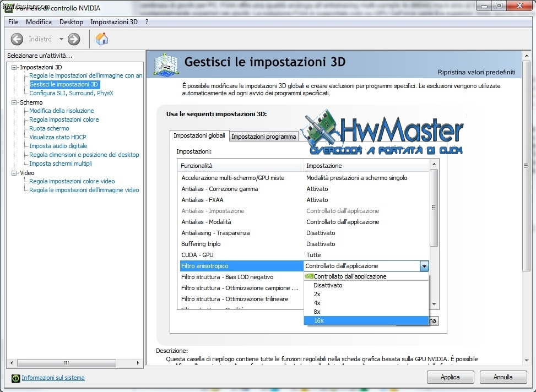Open Regola impostazioni colore video
The image size is (536, 392).
[72, 181]
